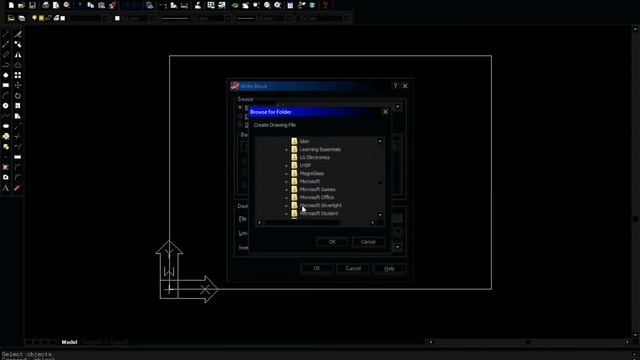The height and width of the screenshot is (360, 640).
Task: Select the Fillet modify tool
Action: tap(18, 178)
